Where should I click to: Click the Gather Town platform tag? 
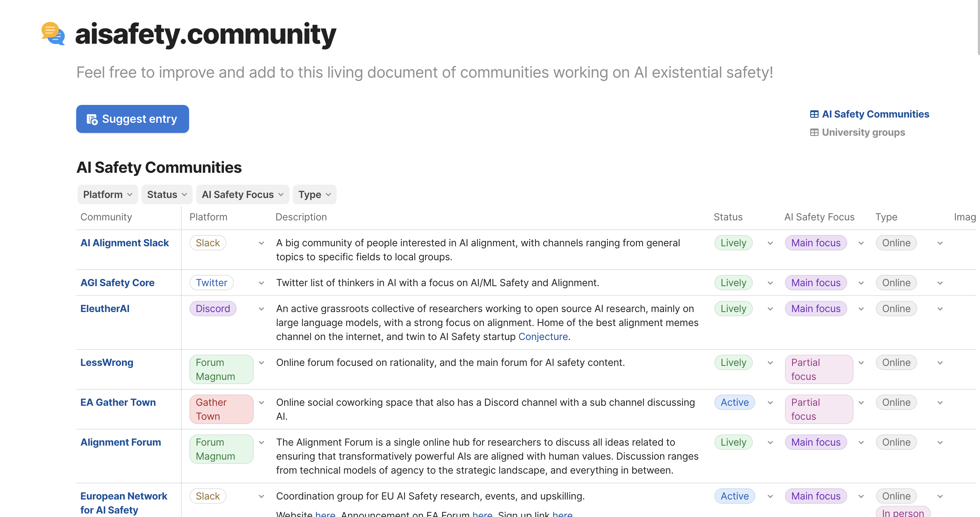coord(222,409)
